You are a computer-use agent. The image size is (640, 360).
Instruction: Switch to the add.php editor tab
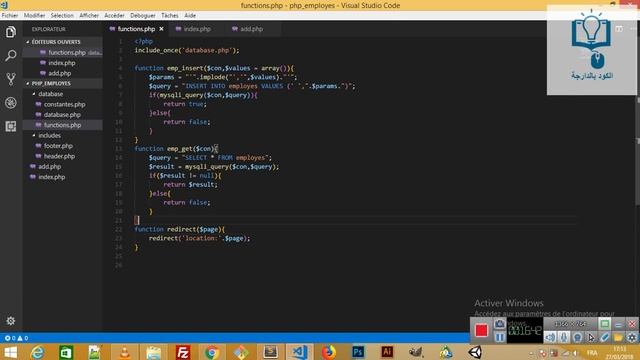coord(251,29)
